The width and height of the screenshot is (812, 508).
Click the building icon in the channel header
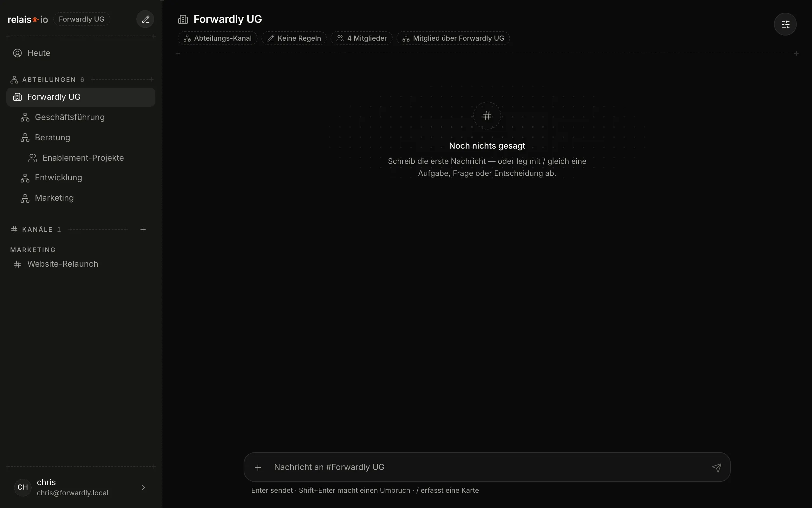(x=183, y=19)
